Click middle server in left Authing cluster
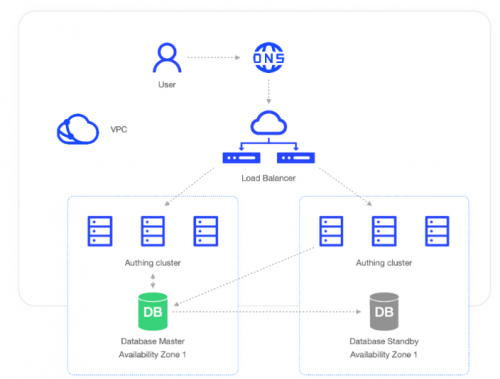This screenshot has width=500, height=379. click(153, 231)
